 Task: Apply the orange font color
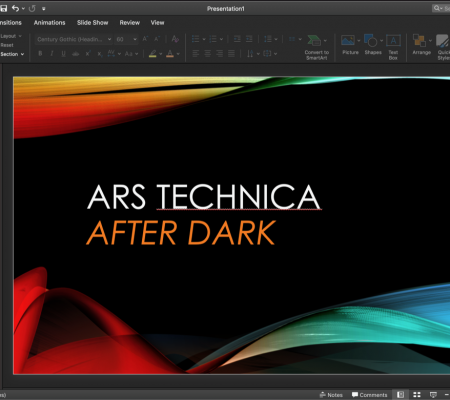(x=170, y=53)
